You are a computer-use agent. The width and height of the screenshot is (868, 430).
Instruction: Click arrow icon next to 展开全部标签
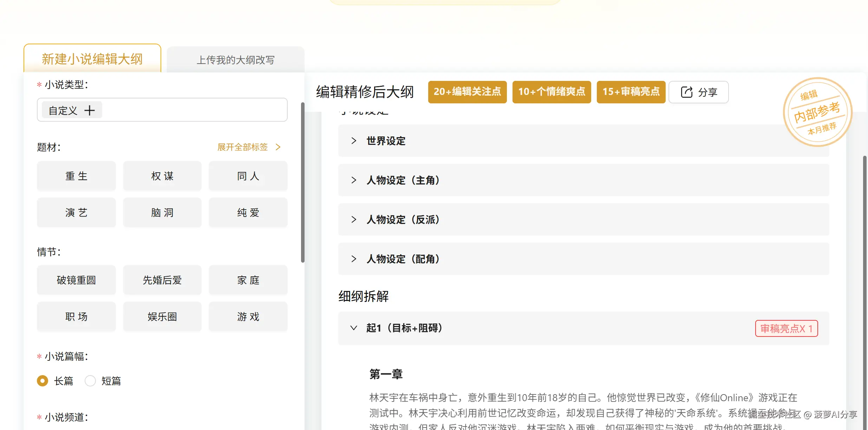pos(278,147)
